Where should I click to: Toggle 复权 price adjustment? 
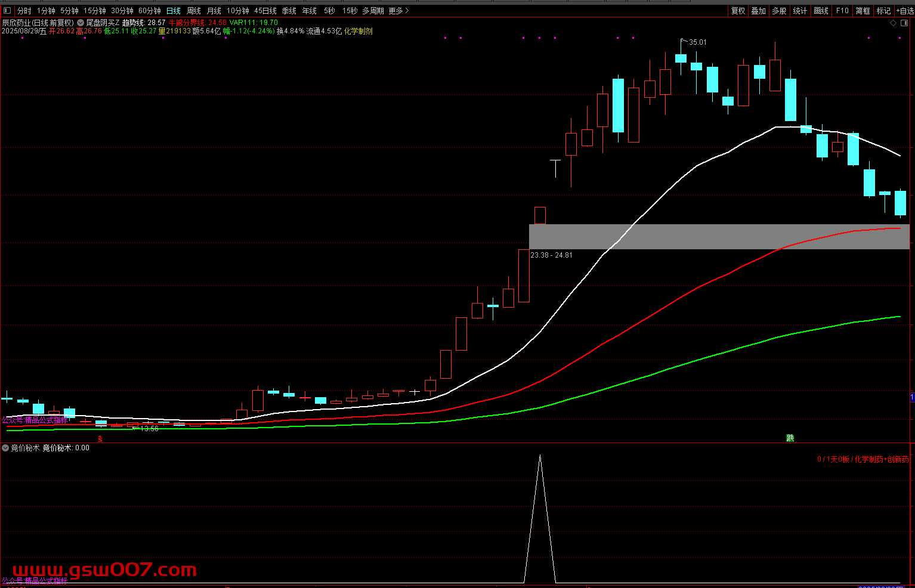click(x=738, y=11)
